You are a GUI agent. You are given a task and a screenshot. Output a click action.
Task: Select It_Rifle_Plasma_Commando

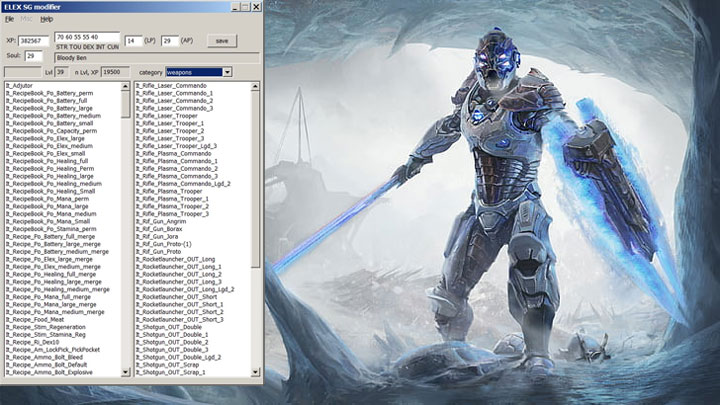point(174,153)
